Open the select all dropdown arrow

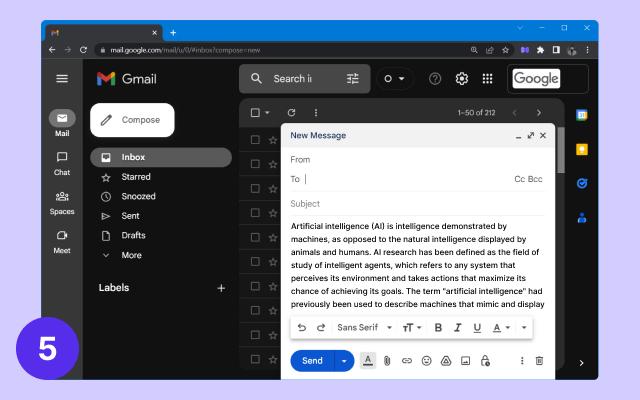point(267,113)
